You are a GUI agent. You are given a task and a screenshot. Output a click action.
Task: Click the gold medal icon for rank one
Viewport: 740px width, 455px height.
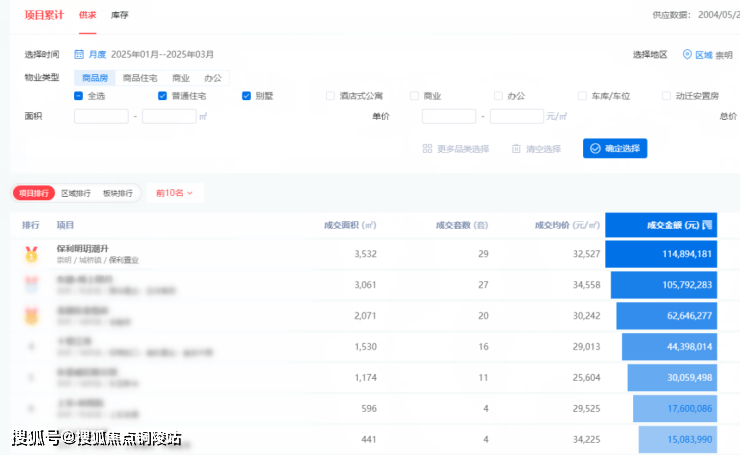pos(31,254)
